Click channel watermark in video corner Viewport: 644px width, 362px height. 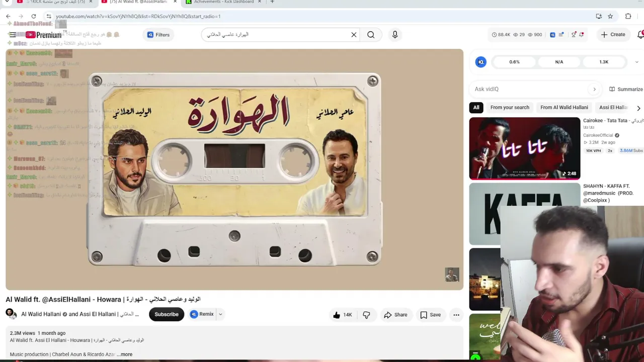pyautogui.click(x=452, y=275)
